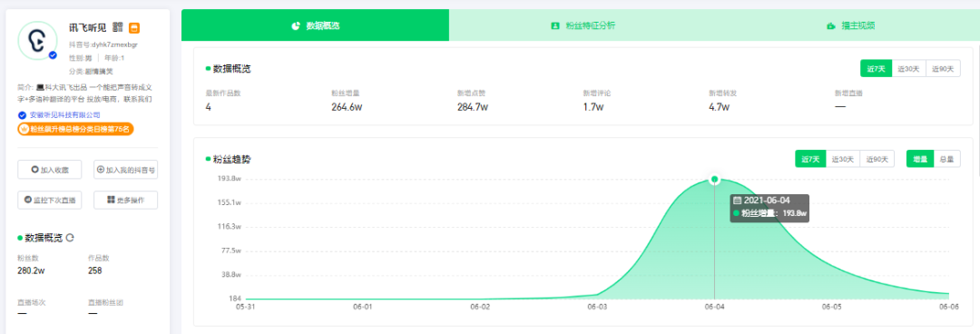The width and height of the screenshot is (980, 334).
Task: Click the 监控下次直播 button
Action: tap(50, 201)
